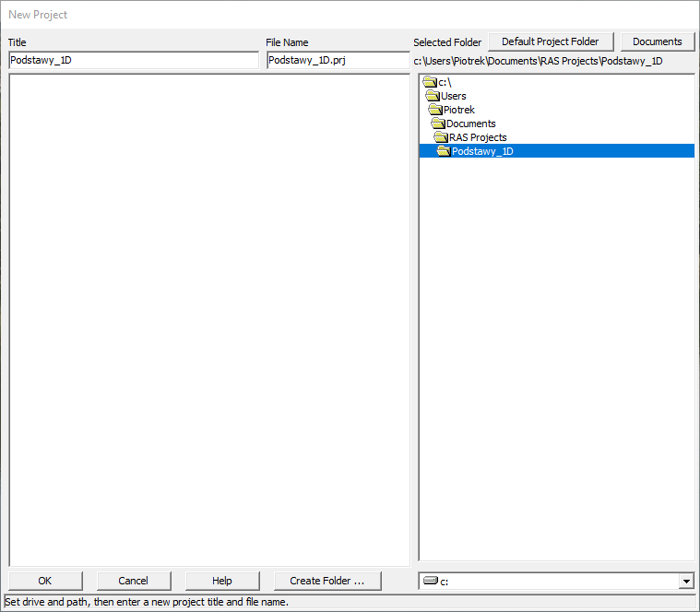Viewport: 700px width, 612px height.
Task: Click the Documents button at top right
Action: (658, 41)
